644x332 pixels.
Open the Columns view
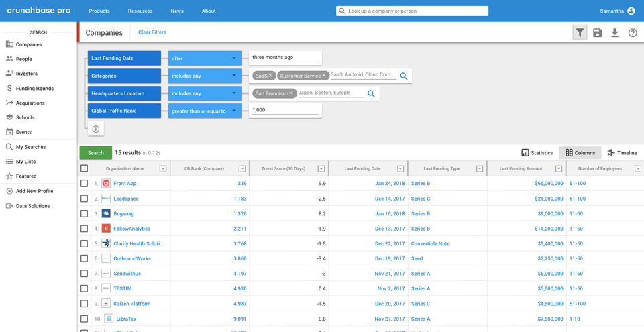(580, 153)
